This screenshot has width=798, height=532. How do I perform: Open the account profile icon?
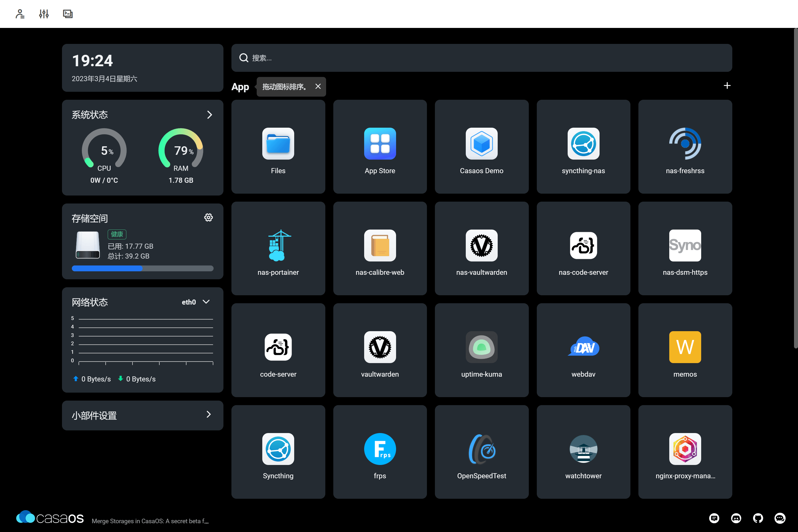point(20,14)
